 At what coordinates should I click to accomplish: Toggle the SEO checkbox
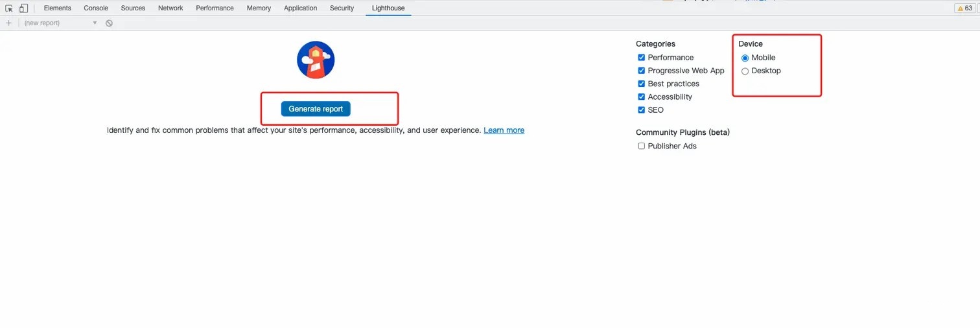642,110
